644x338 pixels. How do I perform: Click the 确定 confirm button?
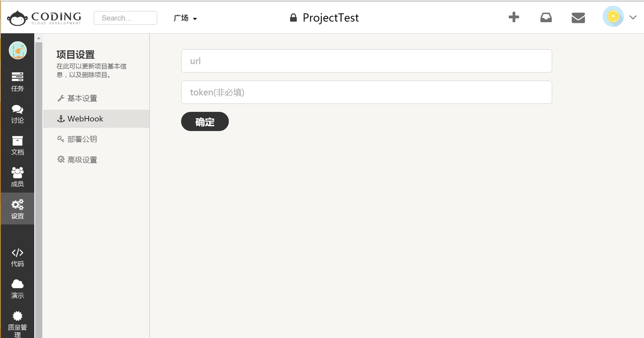(205, 122)
